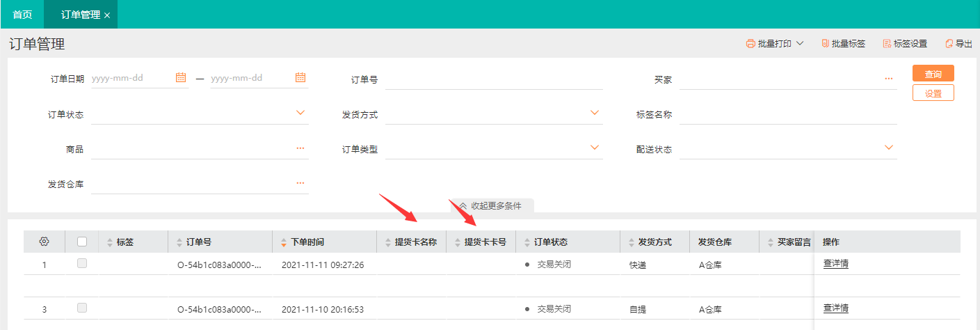The image size is (980, 330).
Task: Click the 发货仓库 ellipsis lookup icon
Action: [x=300, y=183]
